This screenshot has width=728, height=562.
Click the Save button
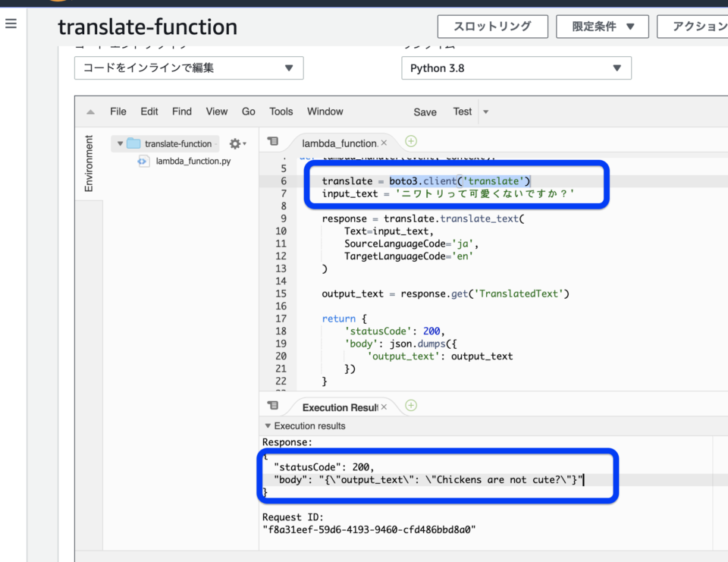[x=425, y=112]
